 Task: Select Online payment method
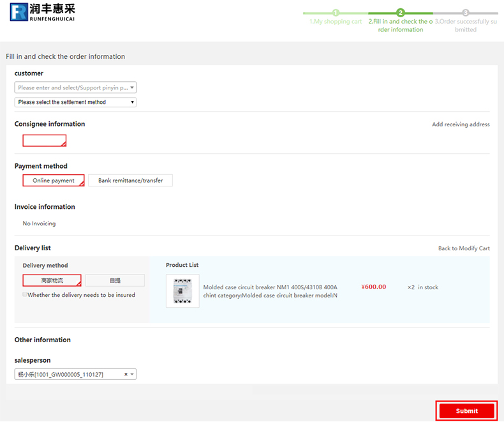coord(54,181)
